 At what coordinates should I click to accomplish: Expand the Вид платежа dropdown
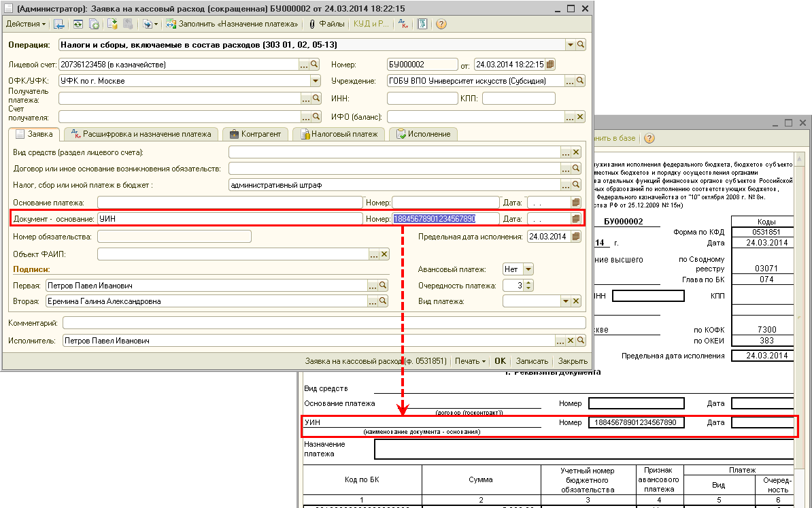566,301
